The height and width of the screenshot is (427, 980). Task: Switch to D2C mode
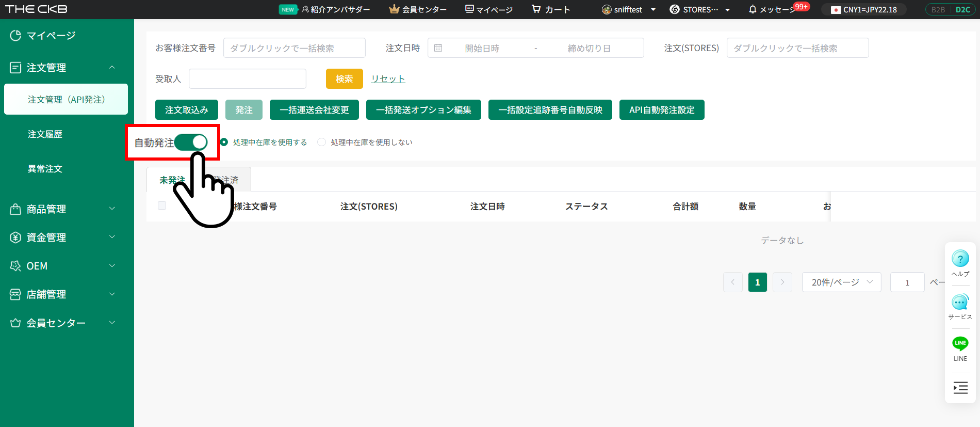(962, 9)
